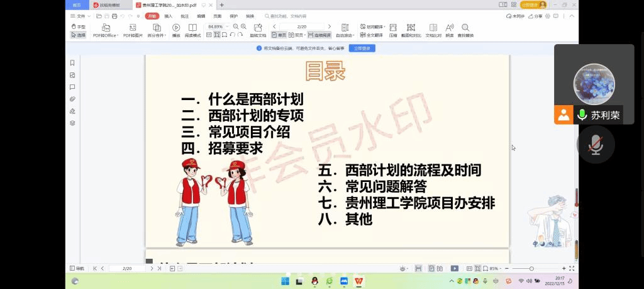Switch to the Protect (保护) tab

coord(233,16)
